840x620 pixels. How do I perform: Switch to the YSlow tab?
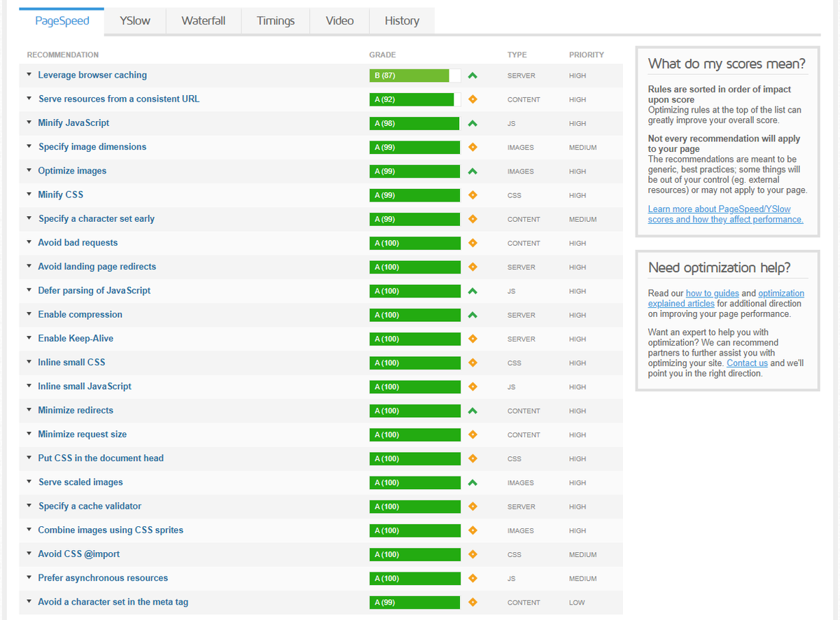(x=134, y=21)
